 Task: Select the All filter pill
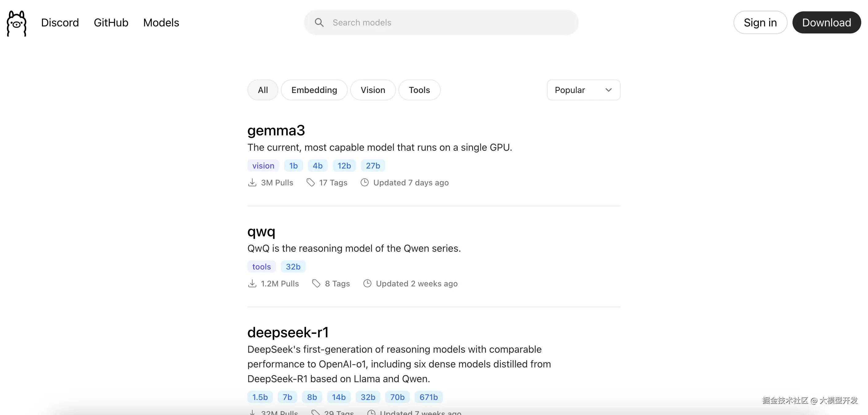click(x=263, y=90)
